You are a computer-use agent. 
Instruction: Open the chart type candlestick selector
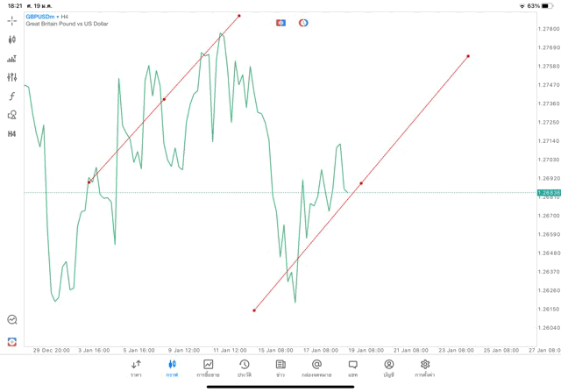pos(12,39)
